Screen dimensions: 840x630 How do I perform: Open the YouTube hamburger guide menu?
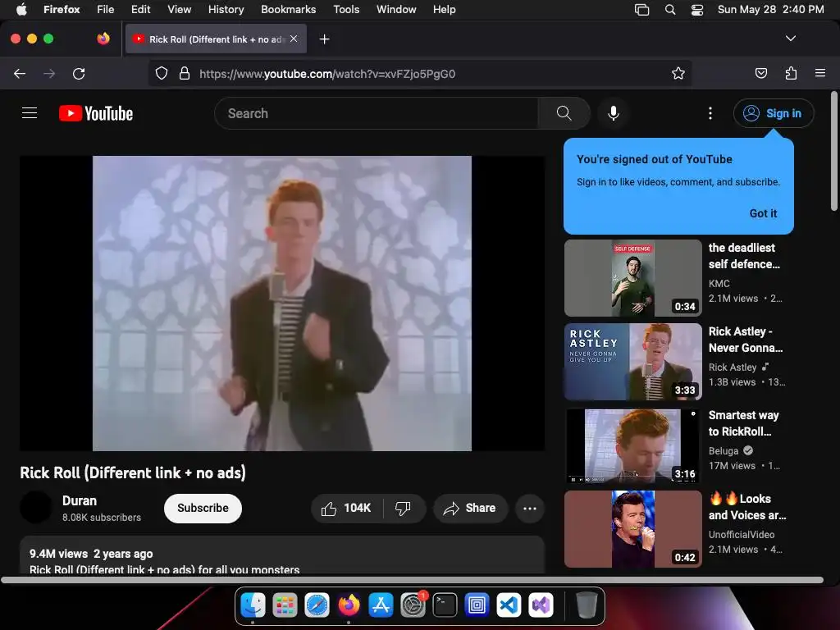coord(30,113)
